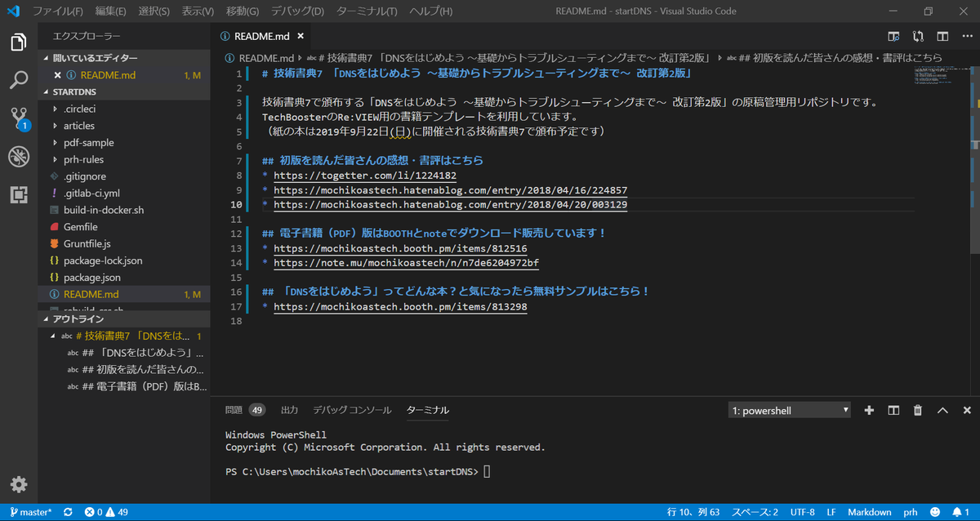Open 選択(S) menu

(x=154, y=11)
